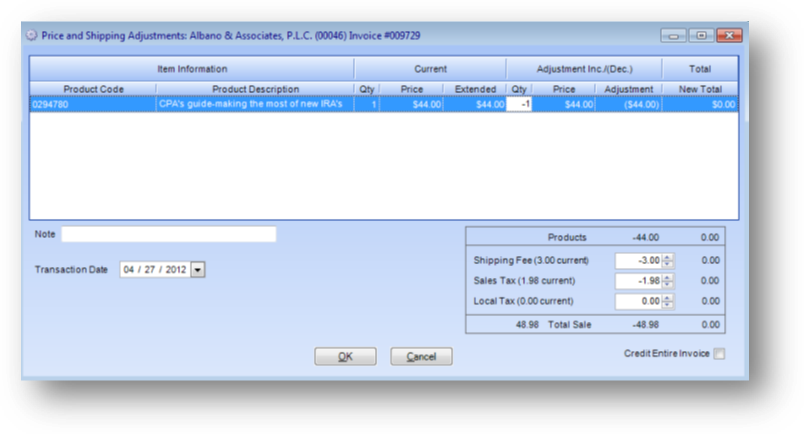Decrease the Sales Tax with the down arrow

668,284
